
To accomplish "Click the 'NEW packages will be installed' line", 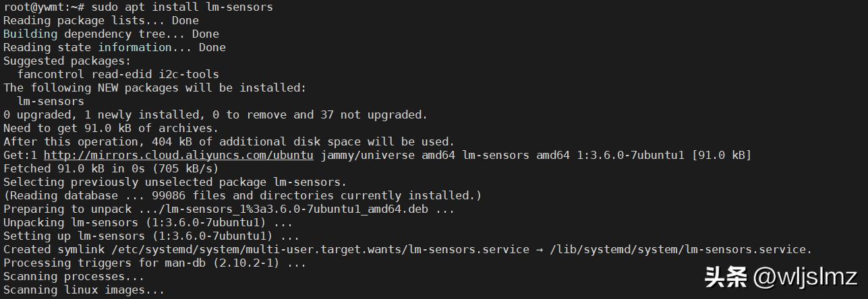I will coord(155,88).
